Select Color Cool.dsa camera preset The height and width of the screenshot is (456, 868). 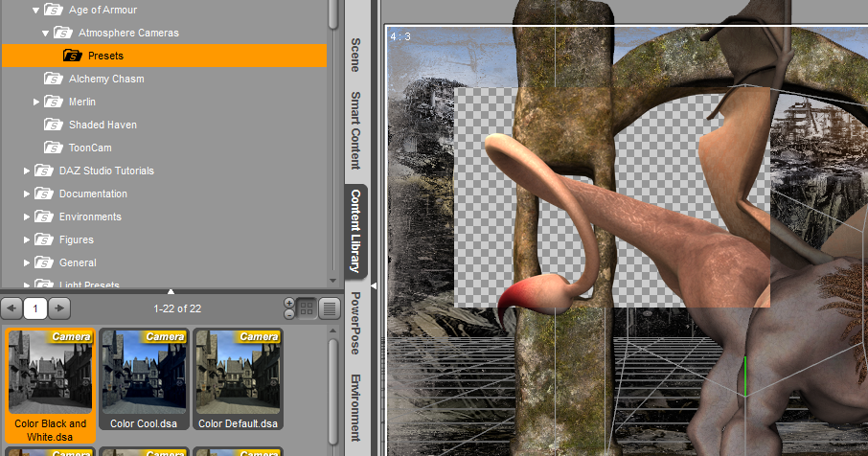click(144, 379)
